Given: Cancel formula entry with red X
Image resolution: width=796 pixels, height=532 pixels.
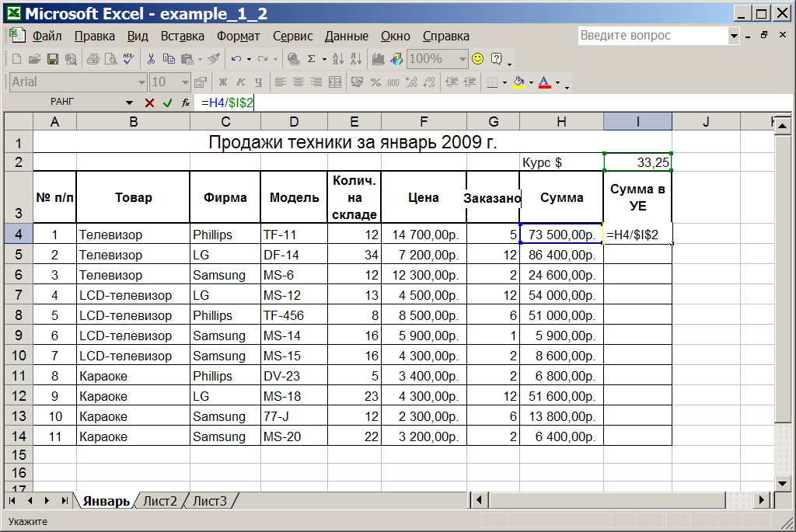Looking at the screenshot, I should 149,103.
